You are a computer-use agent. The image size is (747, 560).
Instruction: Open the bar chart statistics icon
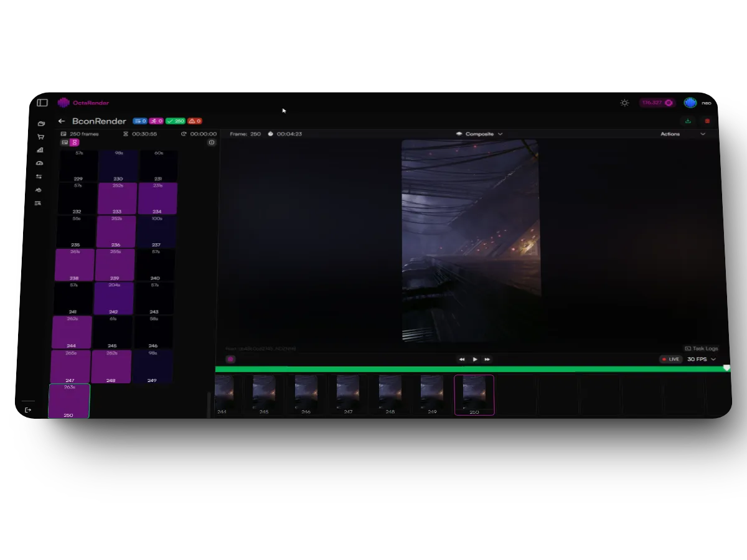[40, 150]
